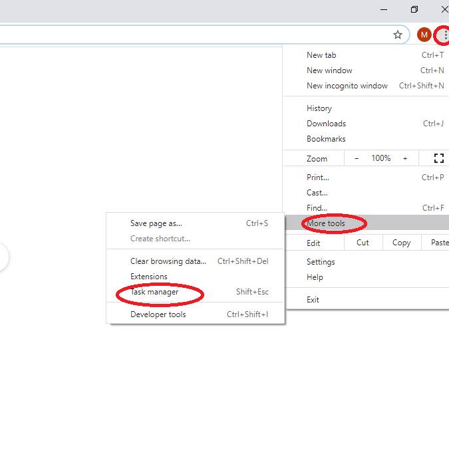Open the profile avatar M icon
Image resolution: width=449 pixels, height=476 pixels.
pos(424,35)
